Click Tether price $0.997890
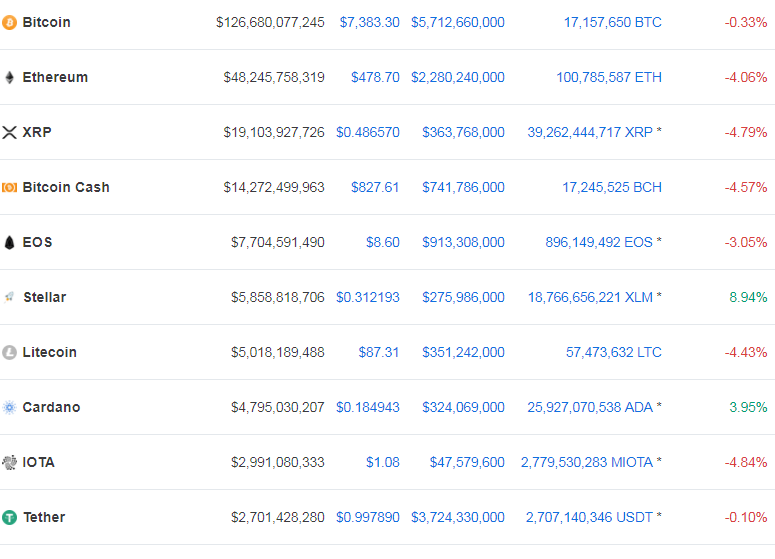Screen dimensions: 775x559 368,517
